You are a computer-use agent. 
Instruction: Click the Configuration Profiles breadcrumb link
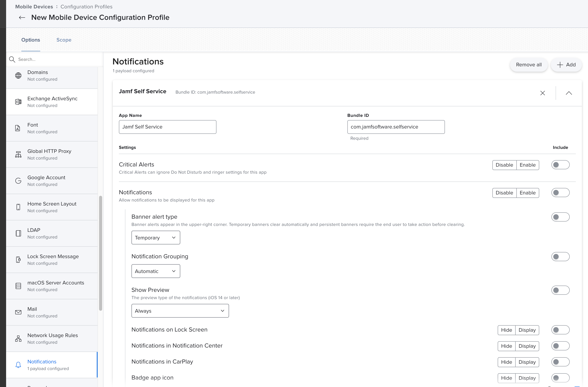coord(87,7)
